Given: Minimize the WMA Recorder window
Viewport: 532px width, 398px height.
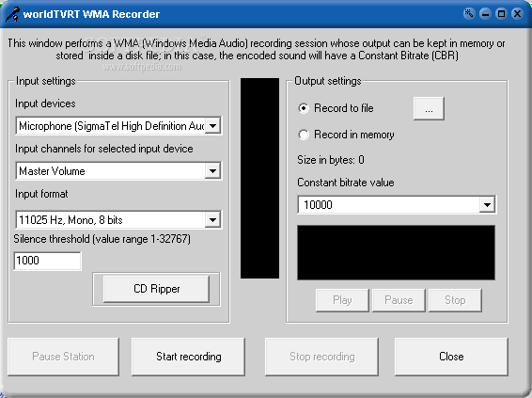Looking at the screenshot, I should [x=486, y=14].
